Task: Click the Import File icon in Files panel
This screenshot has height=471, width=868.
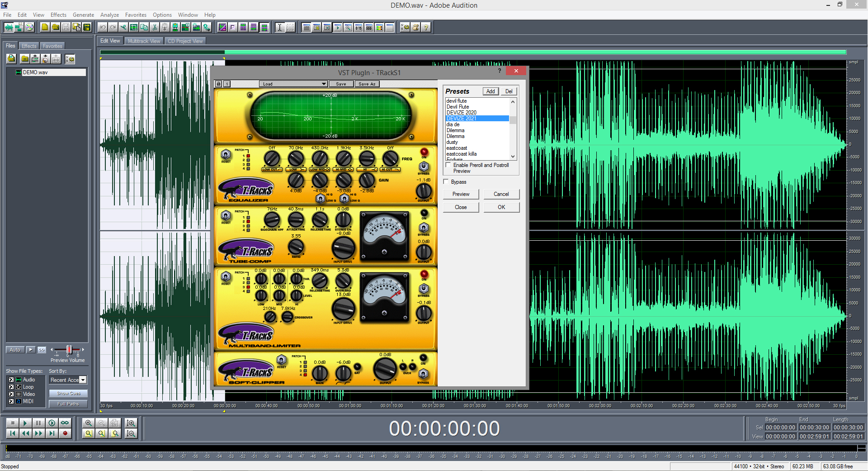Action: point(11,59)
